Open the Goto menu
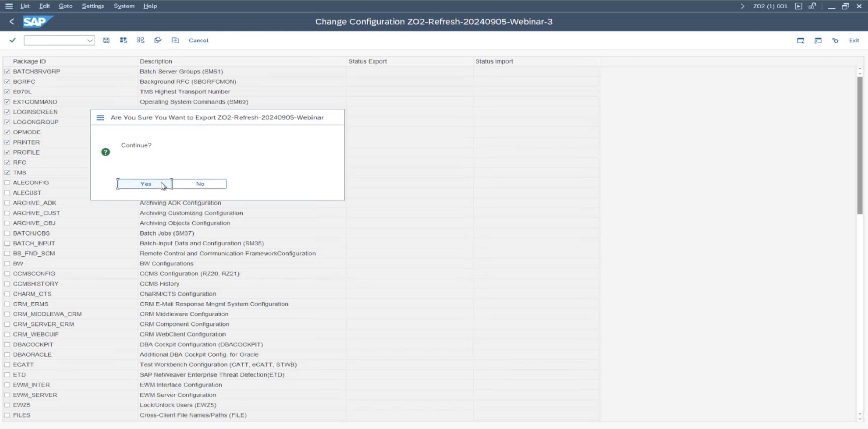 click(65, 6)
